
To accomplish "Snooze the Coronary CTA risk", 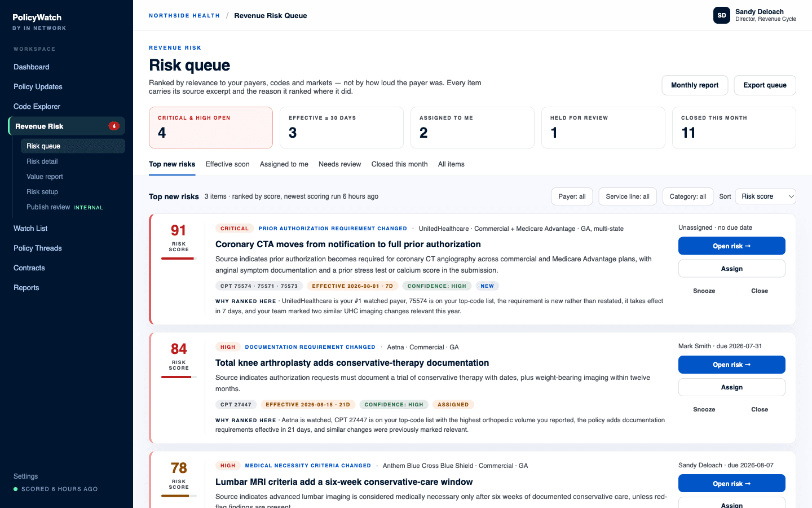I will (x=704, y=291).
